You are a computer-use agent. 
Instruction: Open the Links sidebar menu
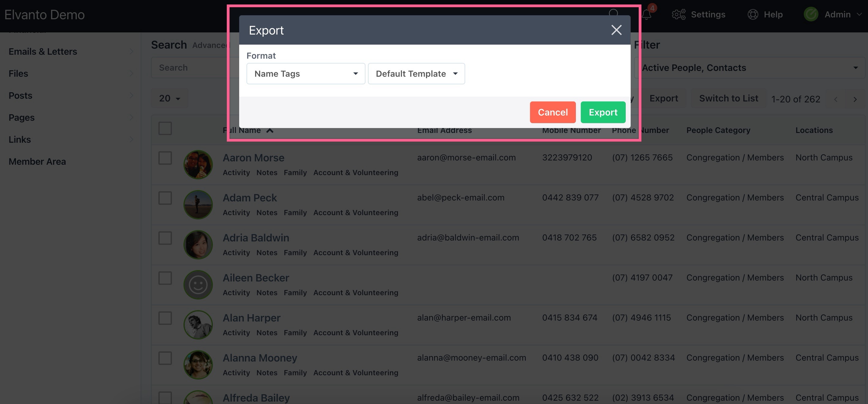click(20, 139)
